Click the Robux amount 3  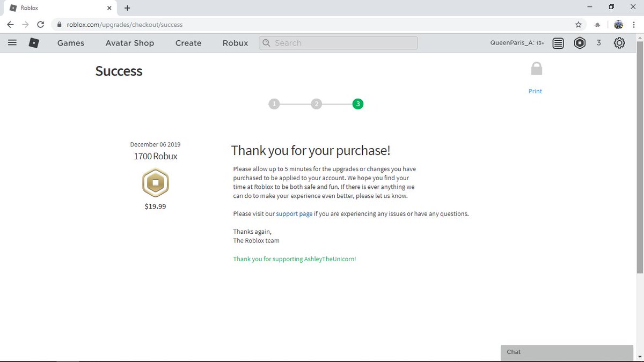599,43
